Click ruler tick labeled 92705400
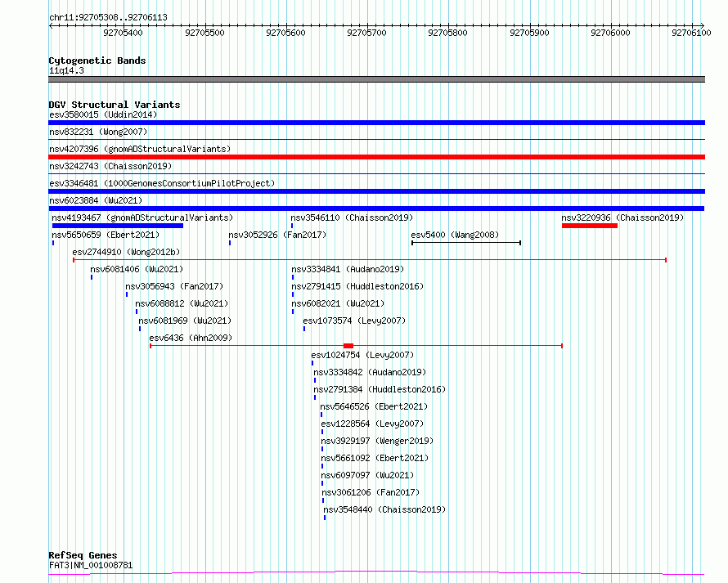The width and height of the screenshot is (728, 583). pyautogui.click(x=123, y=33)
